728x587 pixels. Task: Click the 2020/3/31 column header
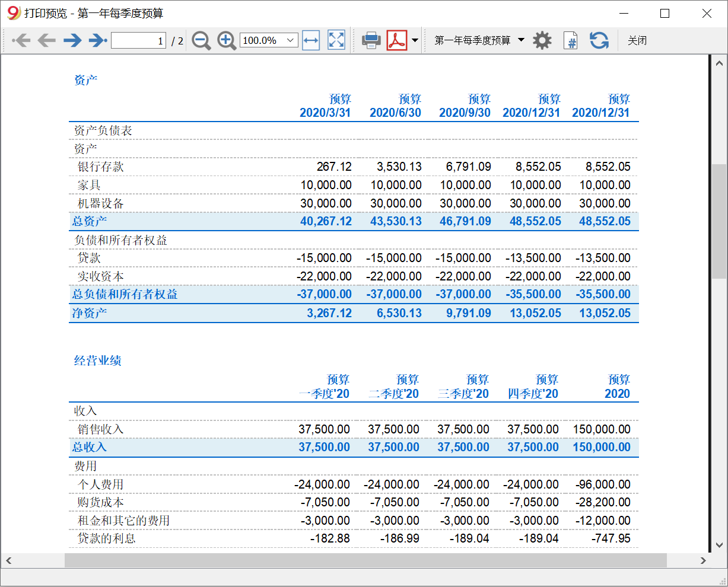point(325,113)
